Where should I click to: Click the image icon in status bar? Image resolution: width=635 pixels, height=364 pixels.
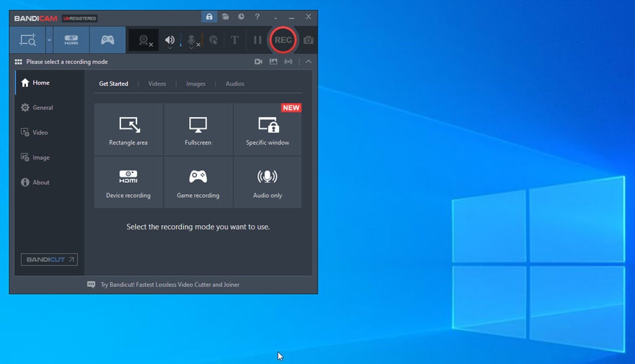tap(273, 61)
